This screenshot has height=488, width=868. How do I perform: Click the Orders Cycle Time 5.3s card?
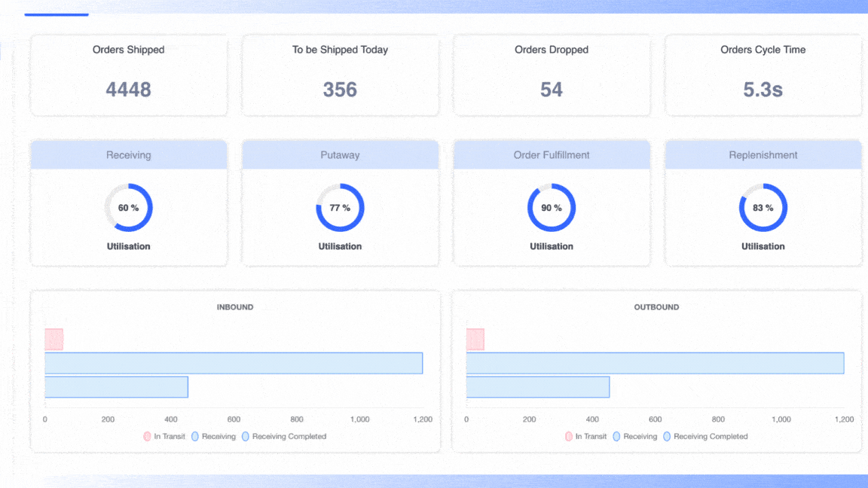(763, 75)
